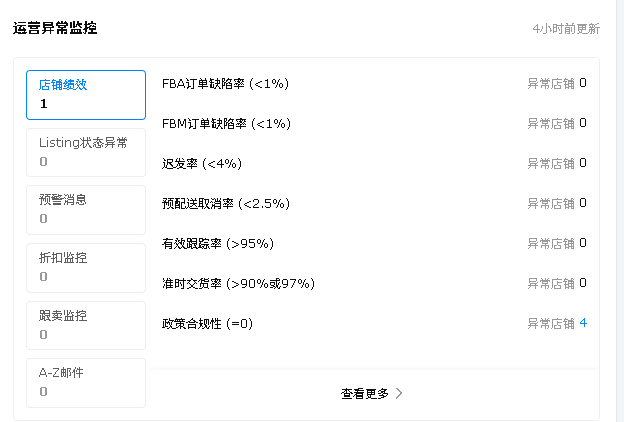Click the FBM订单缺陷率 row label
The height and width of the screenshot is (422, 624).
[x=226, y=124]
